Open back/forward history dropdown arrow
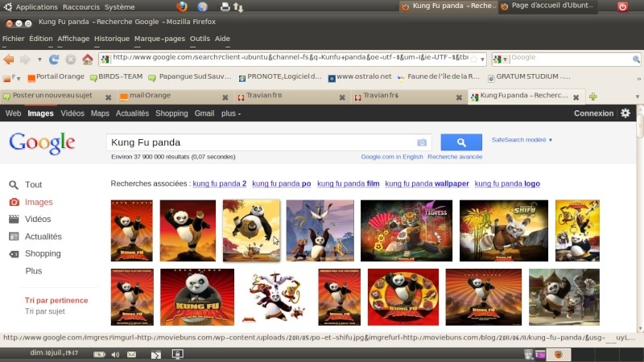This screenshot has width=644, height=362. pyautogui.click(x=39, y=60)
